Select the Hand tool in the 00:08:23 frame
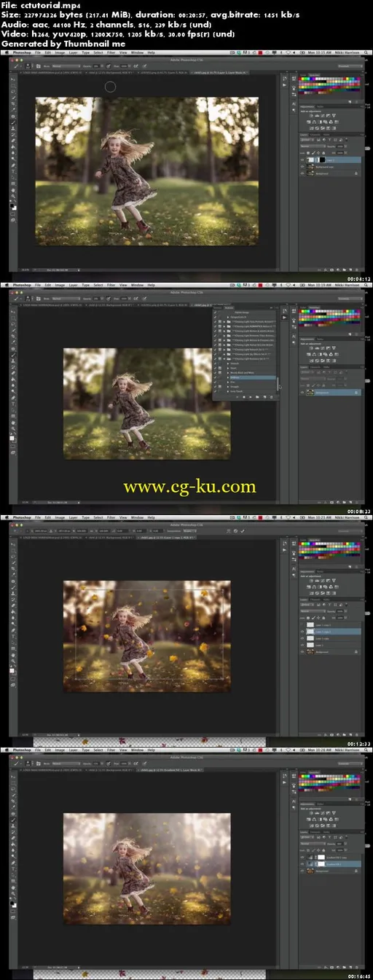Viewport: 373px width, 980px height. click(13, 423)
